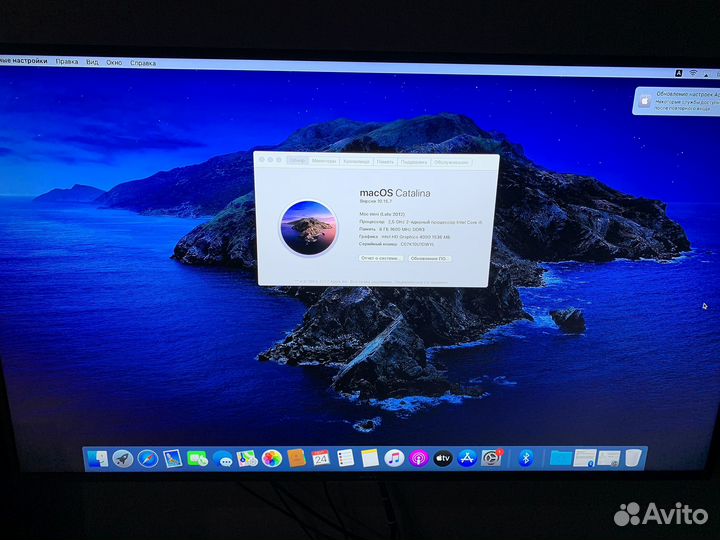Open Bluetooth app icon in Dock

pyautogui.click(x=526, y=458)
